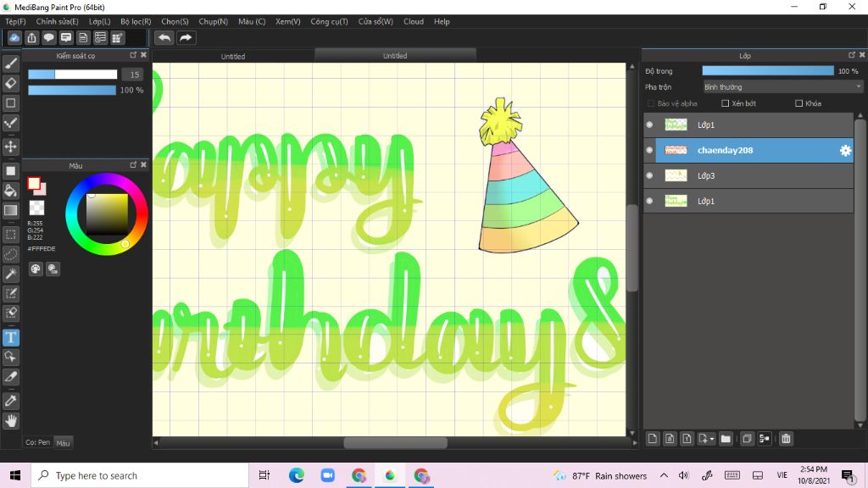The height and width of the screenshot is (488, 868).
Task: Click the Windows Start button
Action: [15, 475]
